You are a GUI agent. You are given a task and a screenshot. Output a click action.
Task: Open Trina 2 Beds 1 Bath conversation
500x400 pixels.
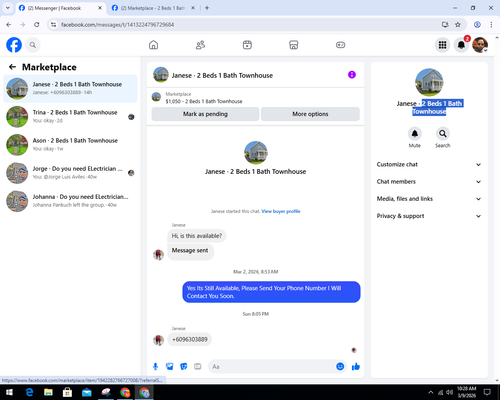click(70, 117)
